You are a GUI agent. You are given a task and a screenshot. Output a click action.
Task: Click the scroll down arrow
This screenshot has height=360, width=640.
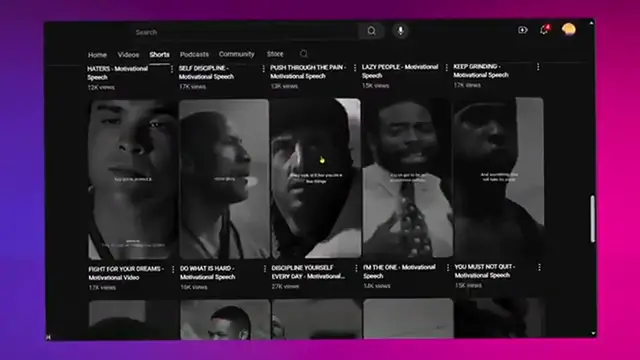coord(593,333)
